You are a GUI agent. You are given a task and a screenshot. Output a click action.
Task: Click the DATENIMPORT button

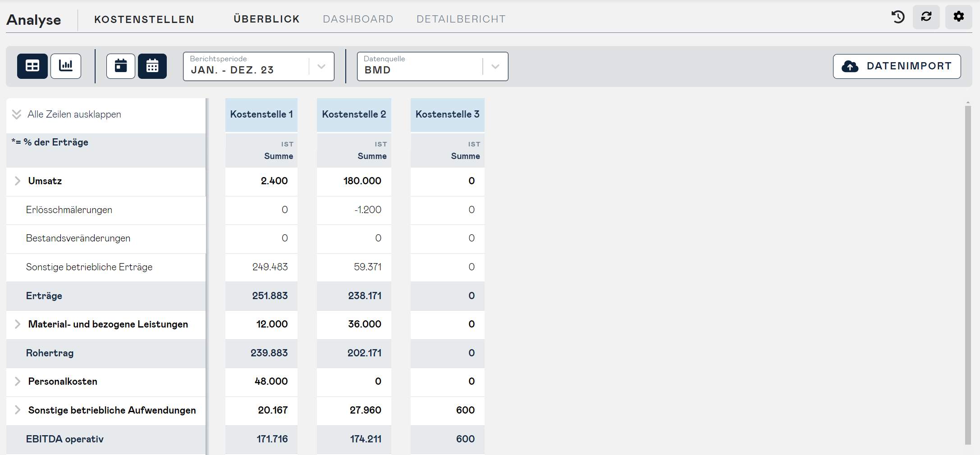(897, 67)
